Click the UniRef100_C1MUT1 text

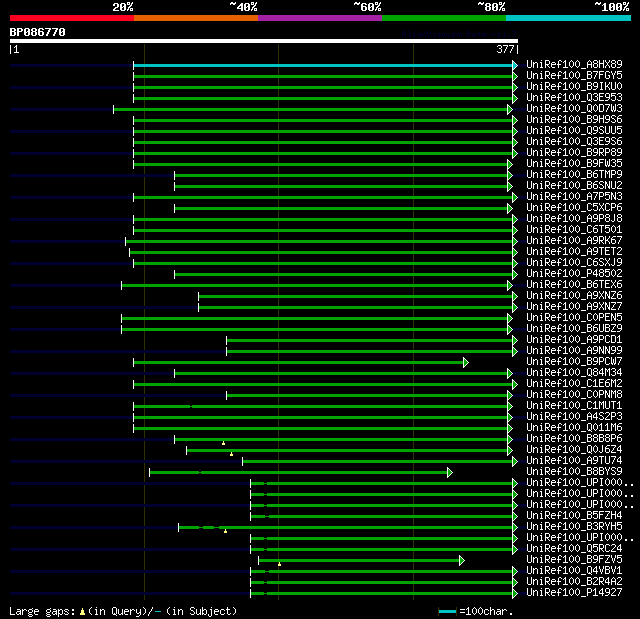tap(574, 406)
